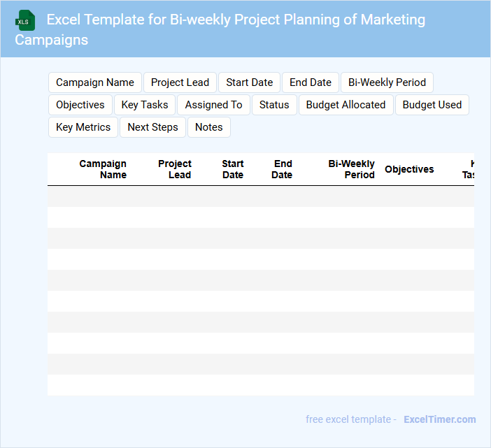Choose the Start Date tag
The image size is (491, 448).
tap(249, 82)
